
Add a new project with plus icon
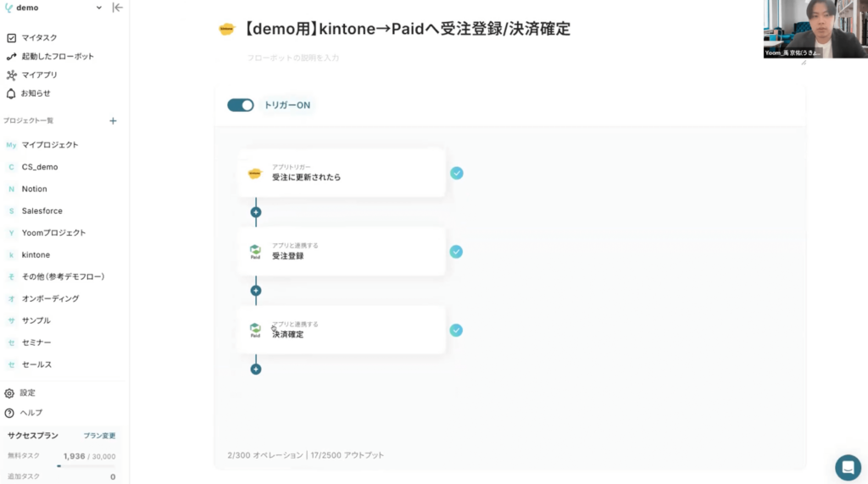pyautogui.click(x=113, y=120)
